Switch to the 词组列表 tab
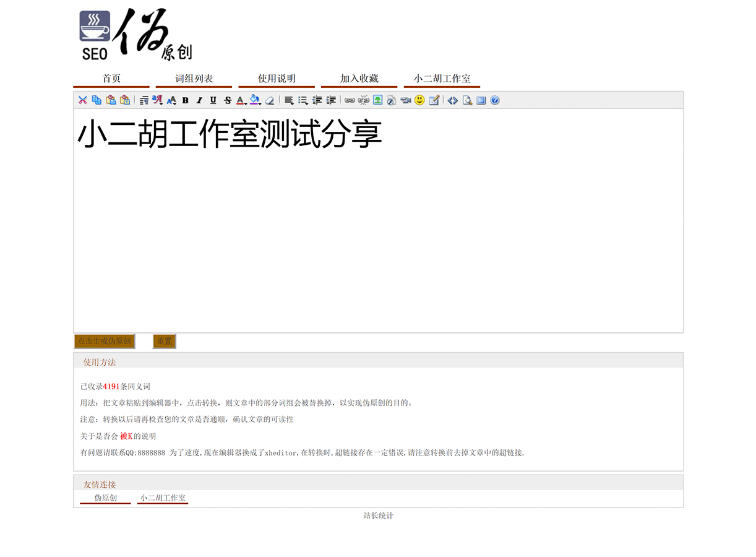This screenshot has width=756, height=557. click(x=194, y=78)
